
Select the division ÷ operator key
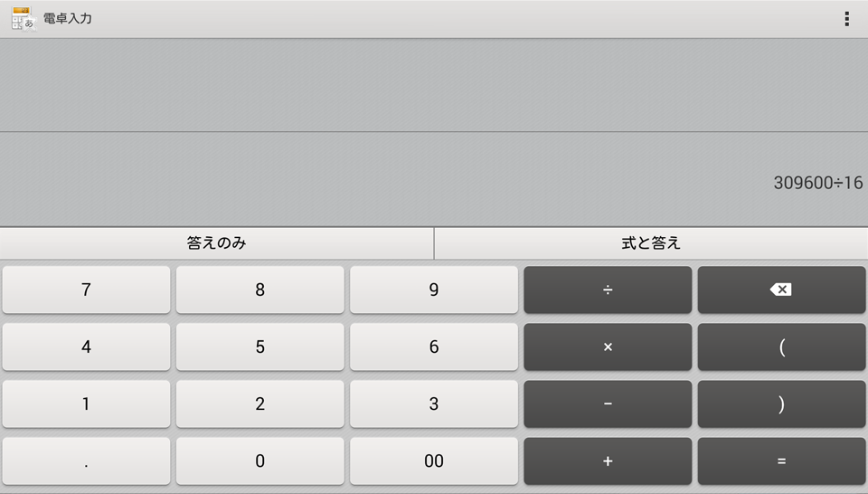coord(608,290)
